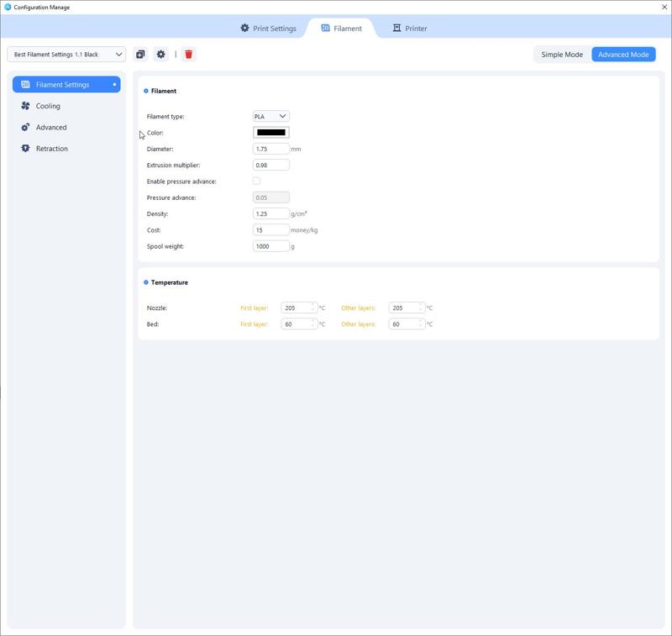Click the Diameter input field
Image resolution: width=672 pixels, height=636 pixels.
270,149
